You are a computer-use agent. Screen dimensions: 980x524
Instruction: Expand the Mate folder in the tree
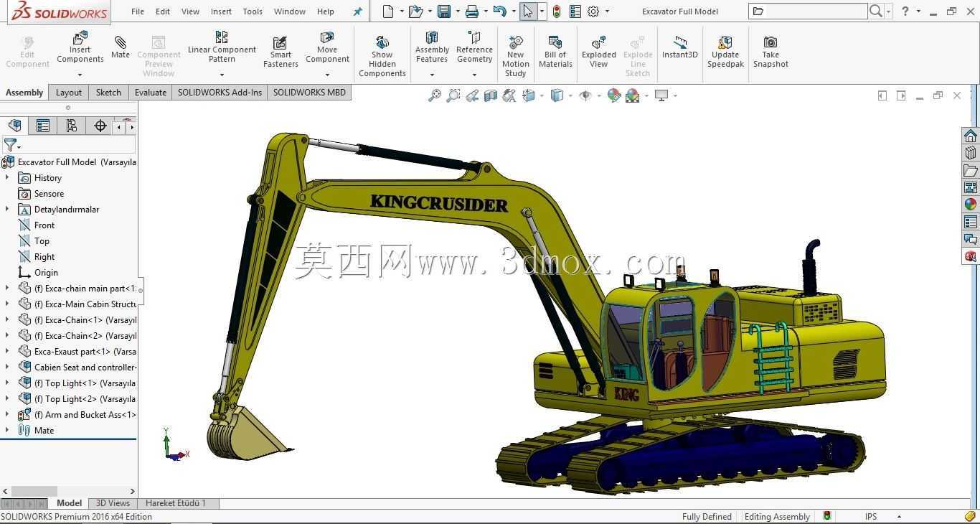click(x=7, y=430)
